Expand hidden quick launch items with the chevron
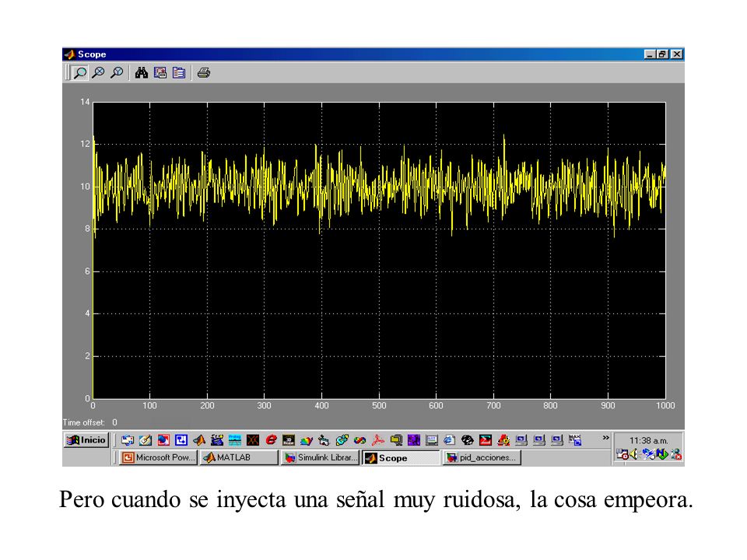 (x=605, y=438)
